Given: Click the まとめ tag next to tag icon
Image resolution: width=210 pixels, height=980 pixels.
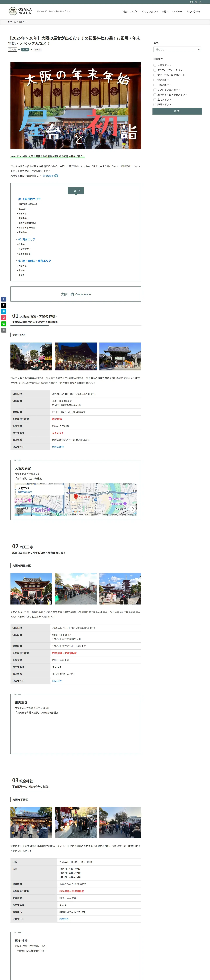Looking at the screenshot, I should tap(38, 50).
